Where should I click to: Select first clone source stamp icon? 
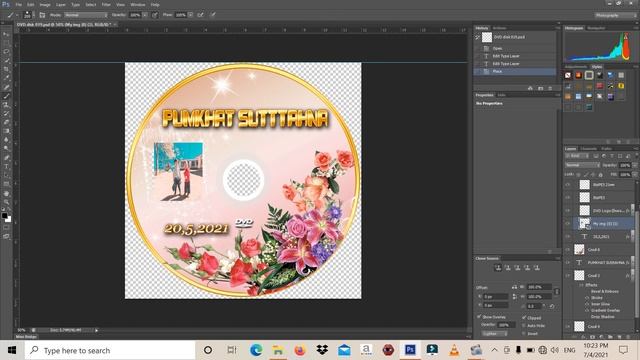pyautogui.click(x=498, y=268)
